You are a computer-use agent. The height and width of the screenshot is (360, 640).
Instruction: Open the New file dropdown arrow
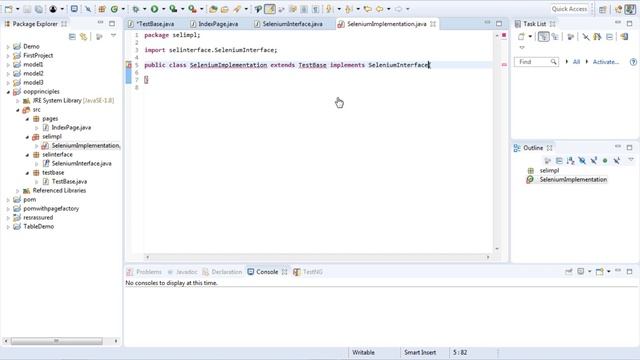pyautogui.click(x=18, y=9)
